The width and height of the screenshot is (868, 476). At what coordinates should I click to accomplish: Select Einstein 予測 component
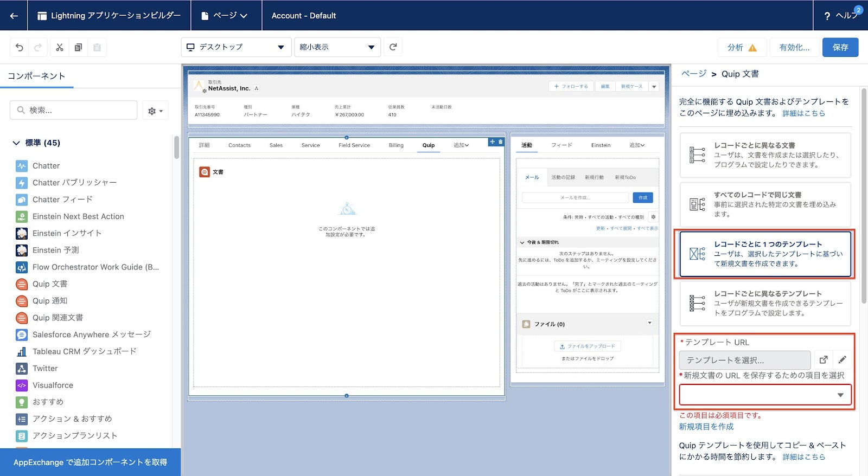48,250
